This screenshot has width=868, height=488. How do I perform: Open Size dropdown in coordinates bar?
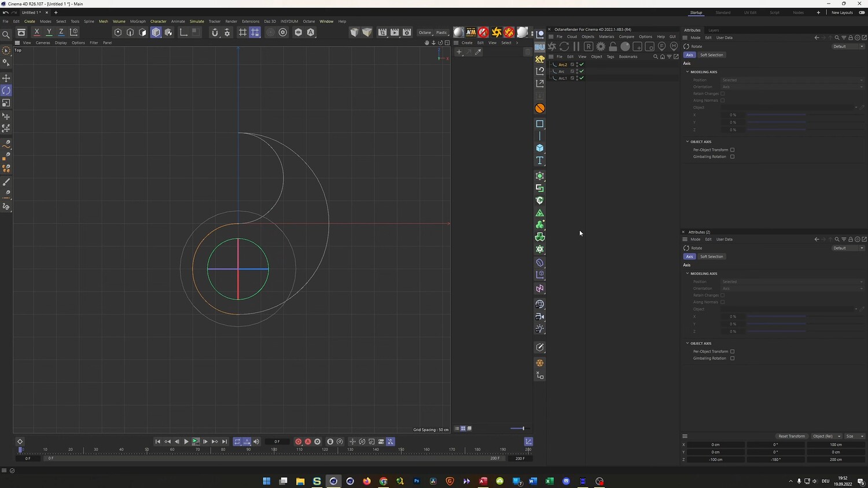[x=855, y=436]
